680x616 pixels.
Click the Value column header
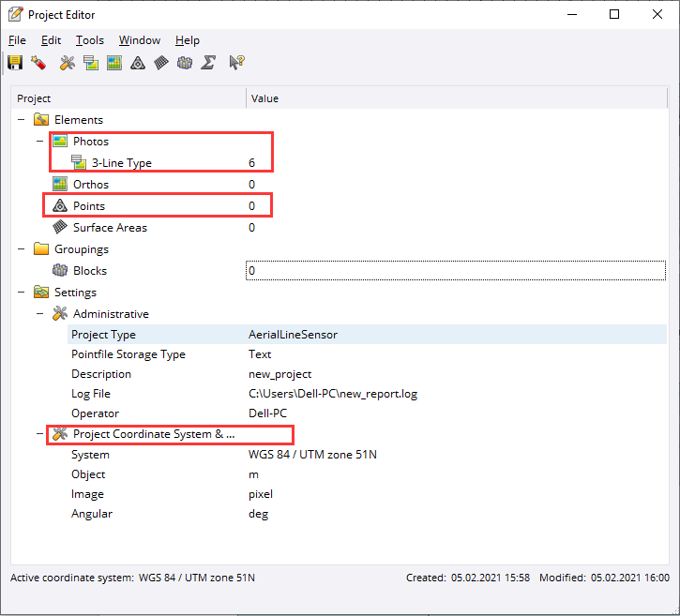pos(264,98)
